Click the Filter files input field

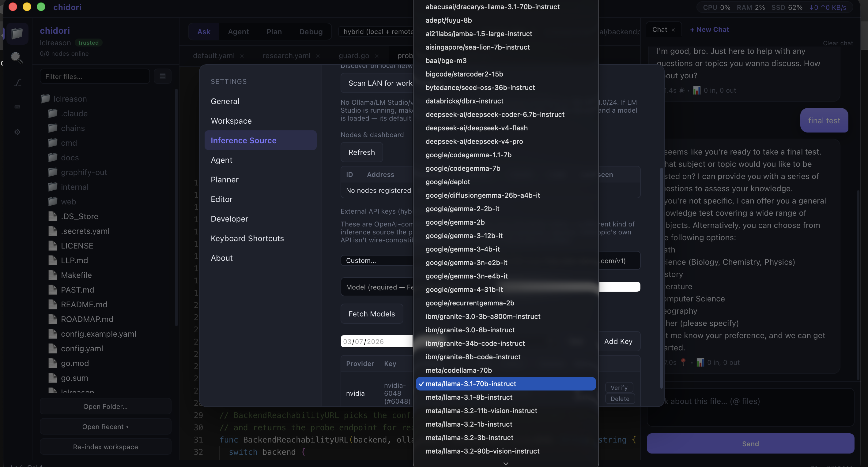pyautogui.click(x=95, y=77)
